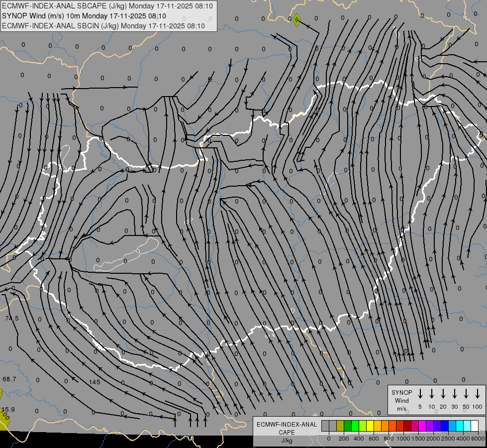Click the CAPE word in legend

[287, 433]
